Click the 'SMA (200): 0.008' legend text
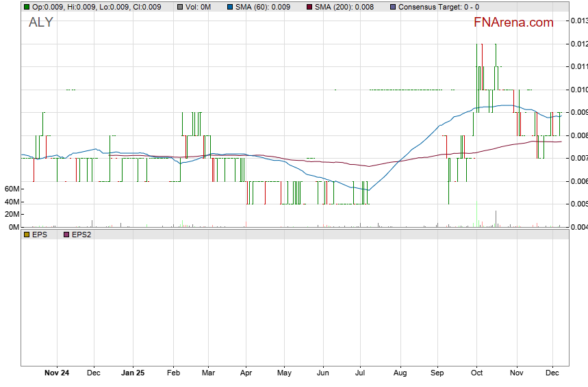The width and height of the screenshot is (588, 387). point(344,7)
